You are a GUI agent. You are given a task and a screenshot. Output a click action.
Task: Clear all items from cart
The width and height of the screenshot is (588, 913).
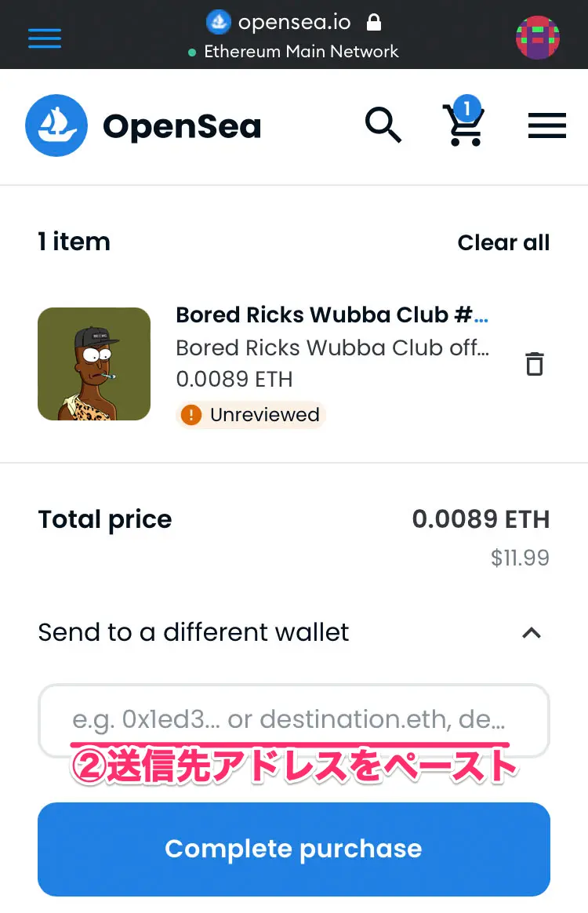(x=503, y=242)
